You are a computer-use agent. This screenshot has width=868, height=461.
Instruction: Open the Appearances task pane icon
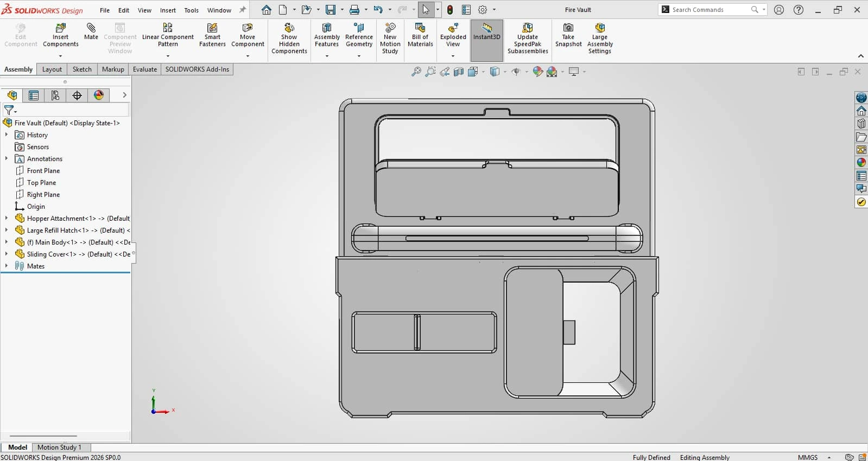pyautogui.click(x=861, y=162)
